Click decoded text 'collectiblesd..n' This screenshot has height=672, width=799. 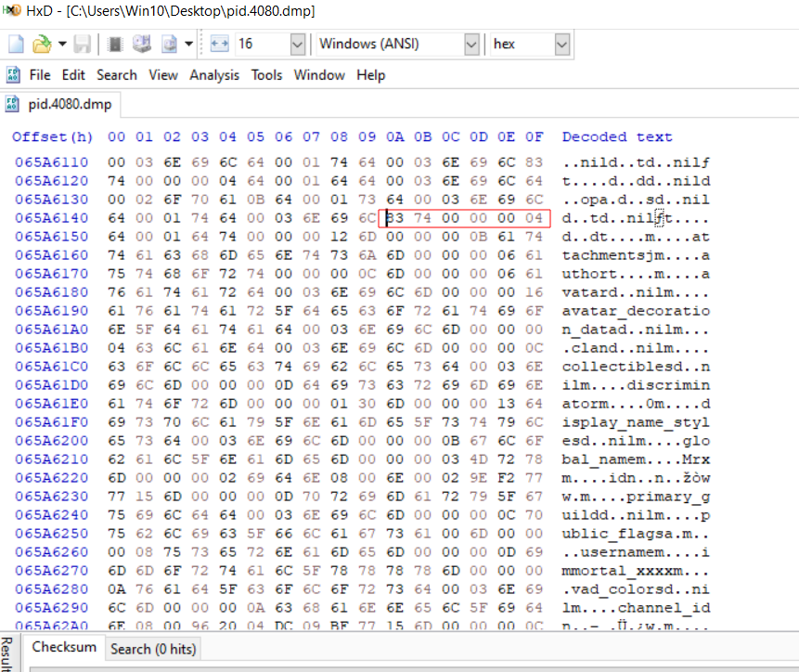[636, 367]
